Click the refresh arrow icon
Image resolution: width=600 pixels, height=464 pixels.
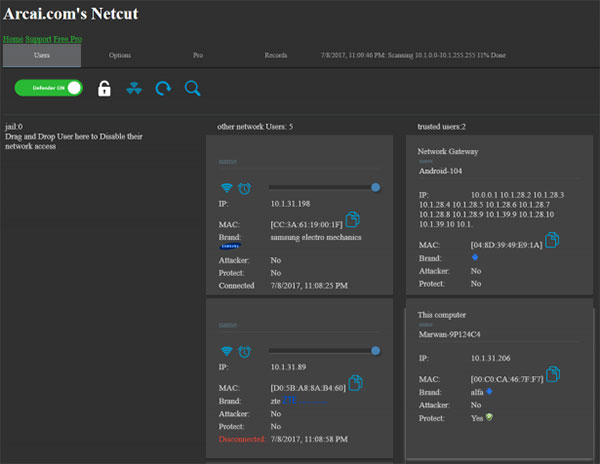point(163,88)
